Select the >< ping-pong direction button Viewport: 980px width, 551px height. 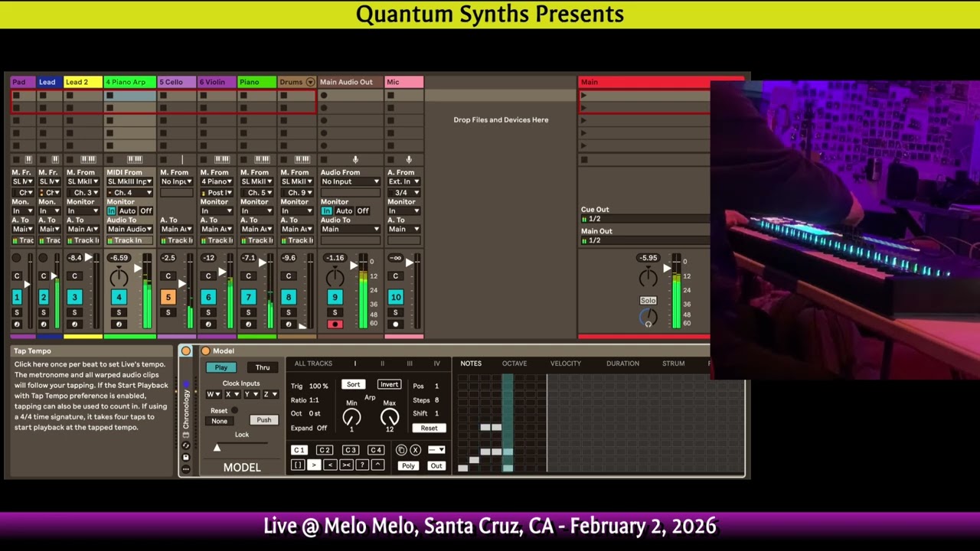[346, 465]
